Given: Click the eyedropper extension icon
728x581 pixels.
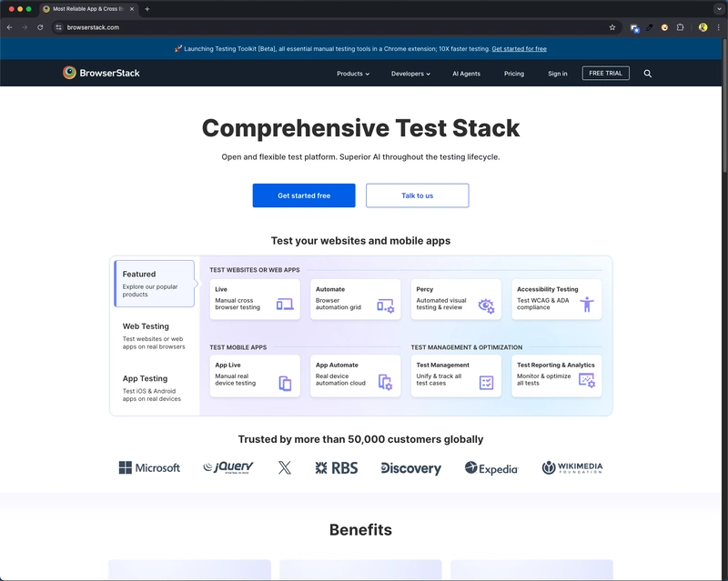Looking at the screenshot, I should (650, 27).
